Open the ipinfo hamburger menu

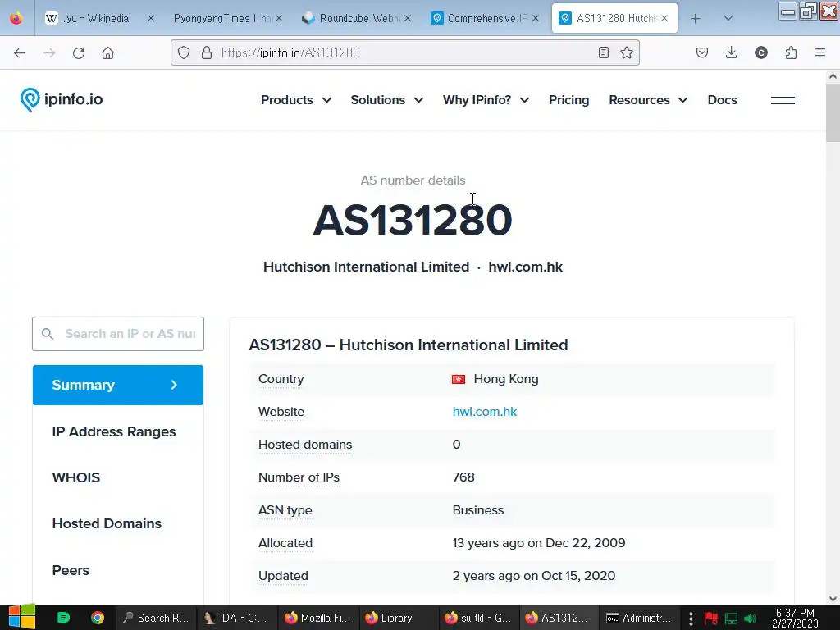783,100
